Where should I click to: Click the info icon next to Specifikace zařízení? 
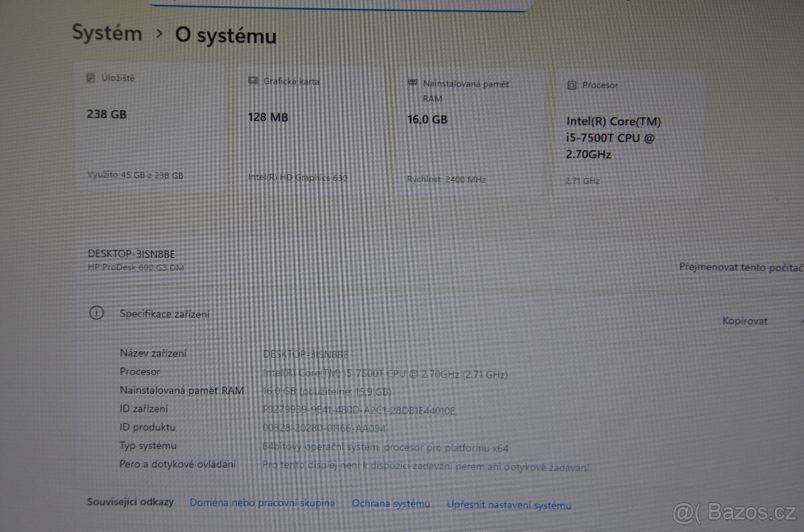(98, 313)
